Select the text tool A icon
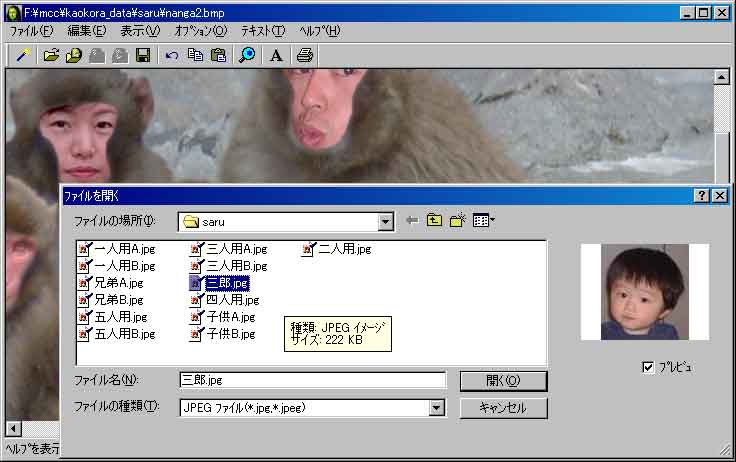The image size is (736, 462). 276,55
